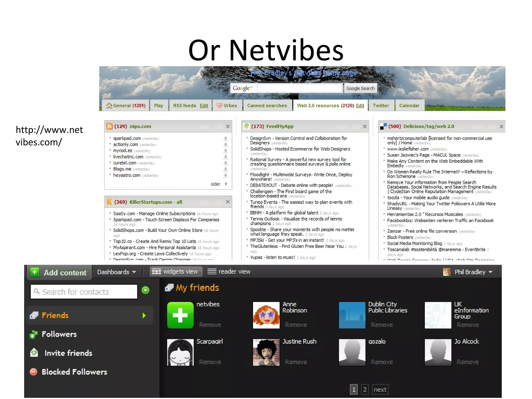Expand the Friends sidebar arrow
The width and height of the screenshot is (532, 399).
coord(144,316)
